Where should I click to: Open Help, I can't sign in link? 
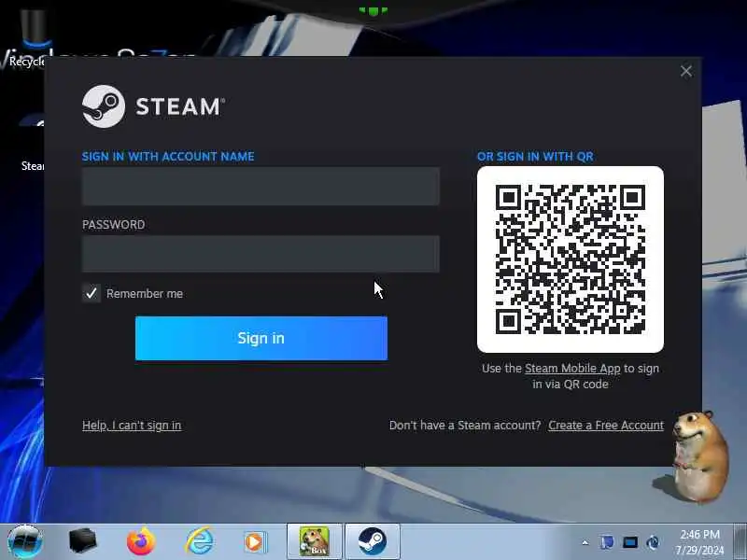(x=132, y=426)
